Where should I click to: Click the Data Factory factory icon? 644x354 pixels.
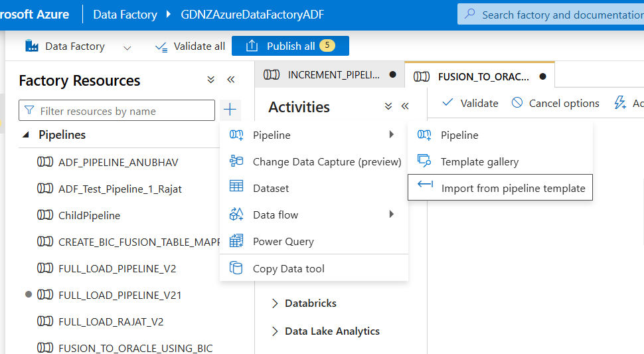click(32, 46)
